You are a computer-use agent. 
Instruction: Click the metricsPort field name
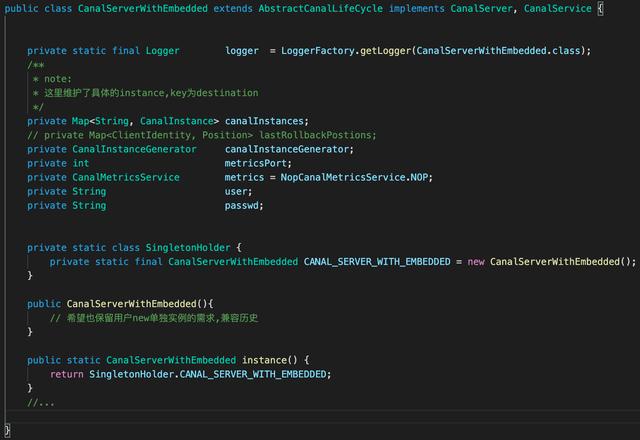256,163
